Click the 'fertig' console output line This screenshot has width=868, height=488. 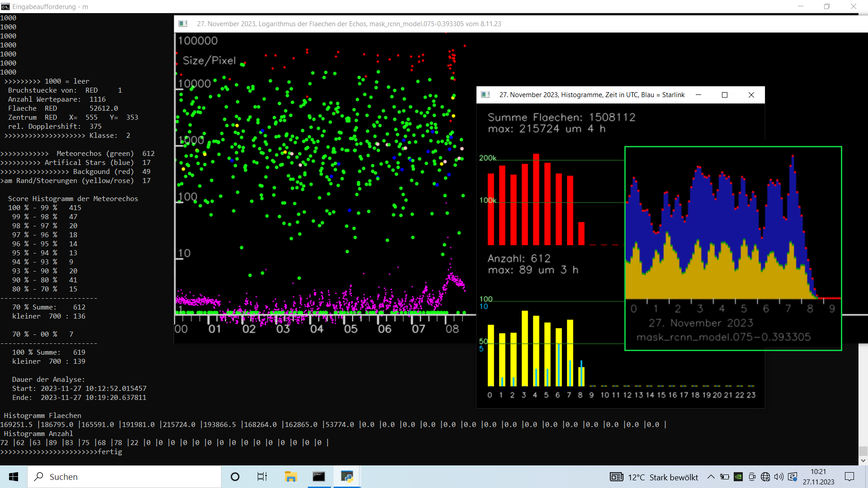tap(61, 452)
